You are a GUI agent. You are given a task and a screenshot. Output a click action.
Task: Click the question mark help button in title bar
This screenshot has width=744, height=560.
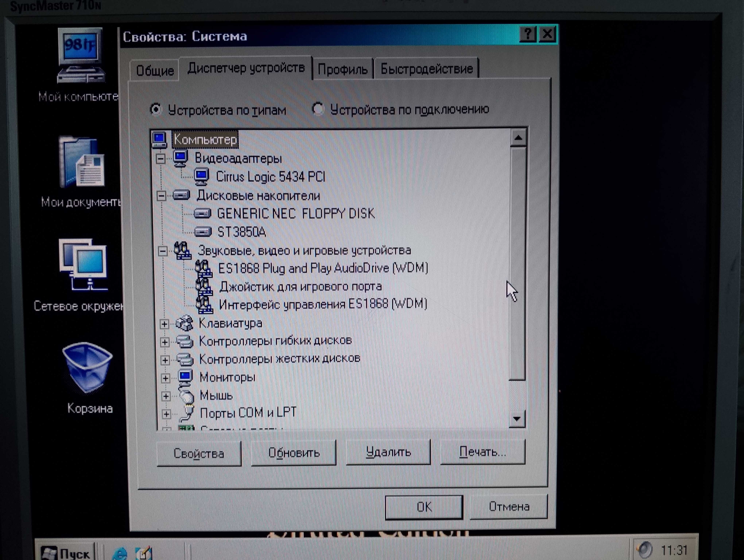pyautogui.click(x=527, y=34)
